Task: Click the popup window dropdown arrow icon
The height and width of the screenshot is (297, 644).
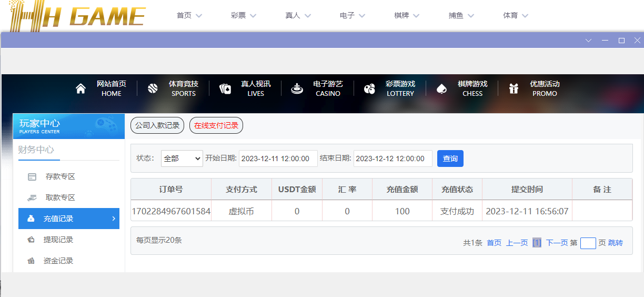Action: pyautogui.click(x=589, y=40)
